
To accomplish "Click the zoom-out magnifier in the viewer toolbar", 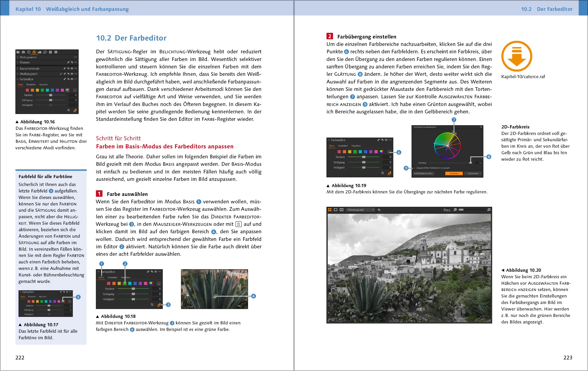I will click(x=455, y=210).
